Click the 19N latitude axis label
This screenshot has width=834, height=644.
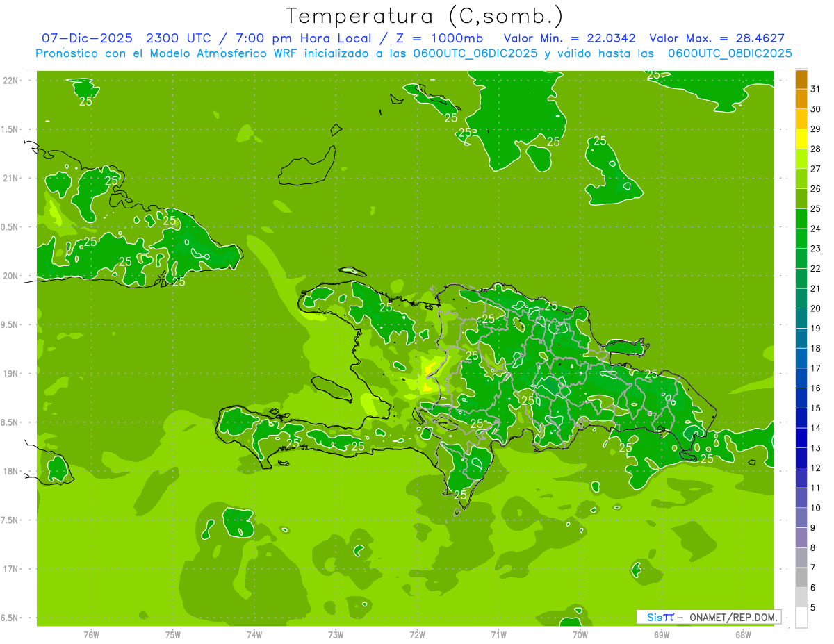[10, 374]
